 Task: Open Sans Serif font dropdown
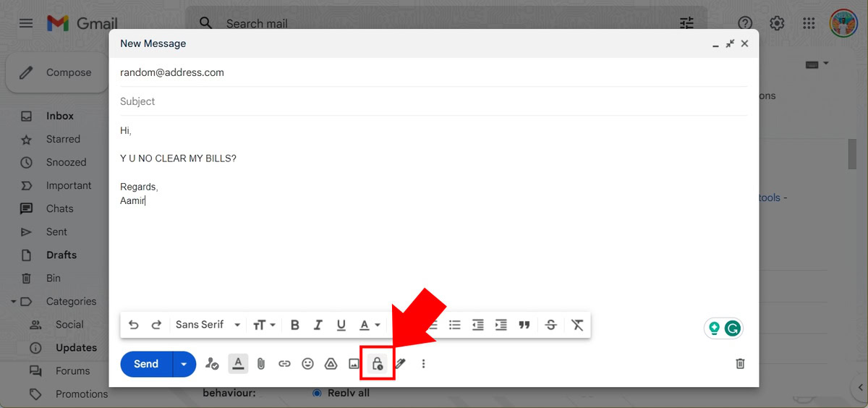pos(208,325)
